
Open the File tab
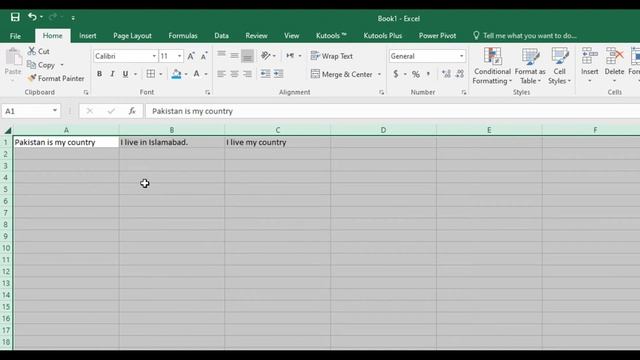click(16, 36)
